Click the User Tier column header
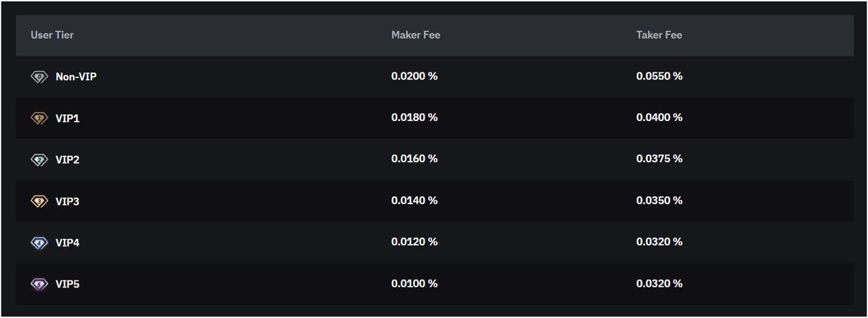868x318 pixels. (52, 35)
